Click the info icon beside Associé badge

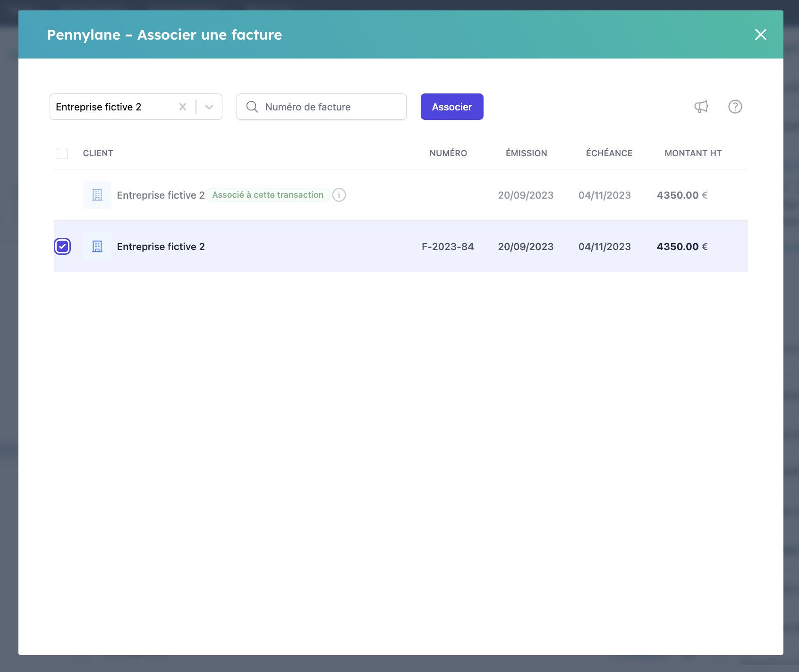[339, 195]
